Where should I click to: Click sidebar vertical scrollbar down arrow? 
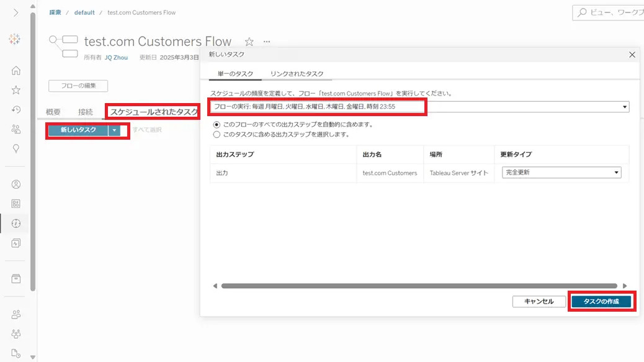click(33, 358)
